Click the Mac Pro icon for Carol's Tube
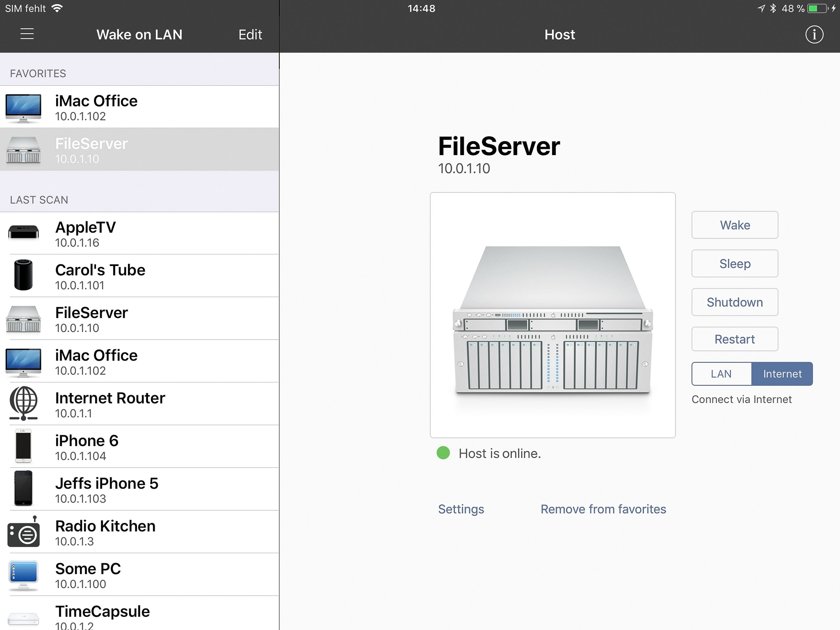The image size is (840, 630). point(24,275)
